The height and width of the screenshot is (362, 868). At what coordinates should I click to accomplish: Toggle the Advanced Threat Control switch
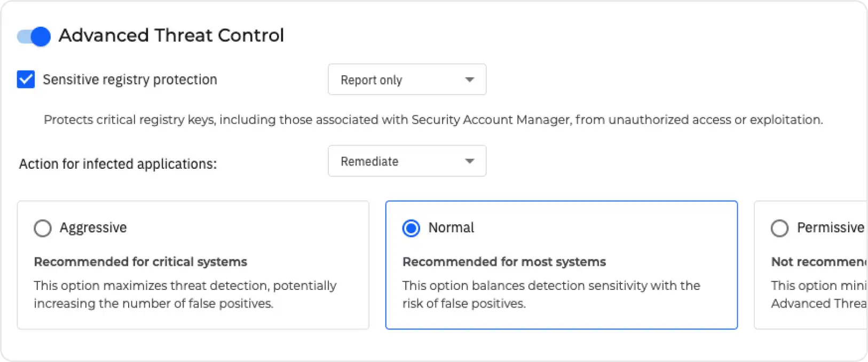[x=34, y=36]
